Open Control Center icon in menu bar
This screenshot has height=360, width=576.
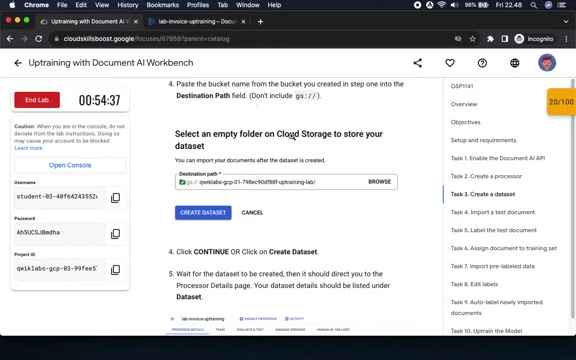tap(562, 5)
